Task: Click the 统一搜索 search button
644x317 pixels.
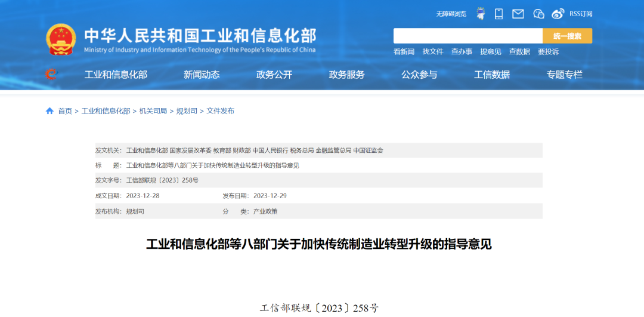Action: [x=567, y=36]
